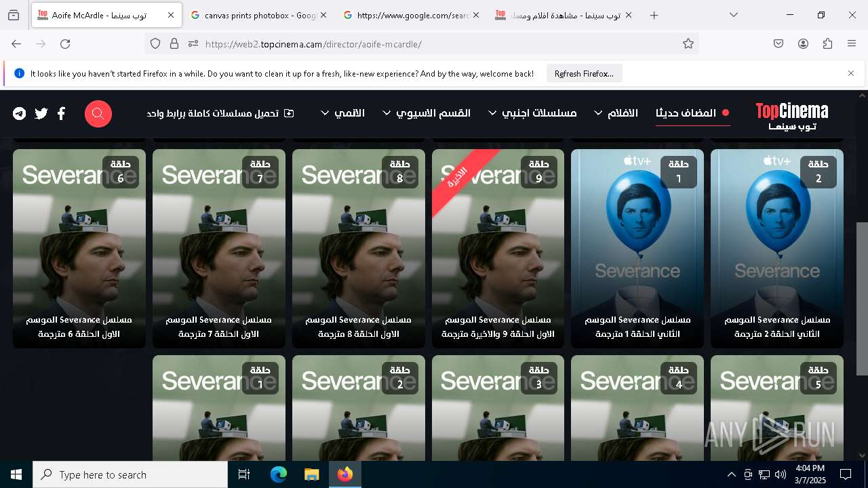868x488 pixels.
Task: Open Firefox View recent browsing
Action: (x=14, y=15)
